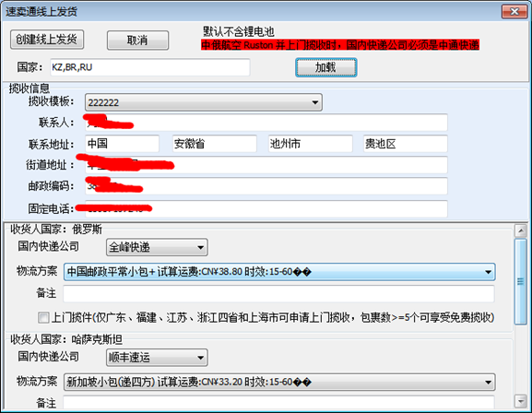The image size is (532, 413).
Task: Click the 加载 button
Action: [x=325, y=67]
